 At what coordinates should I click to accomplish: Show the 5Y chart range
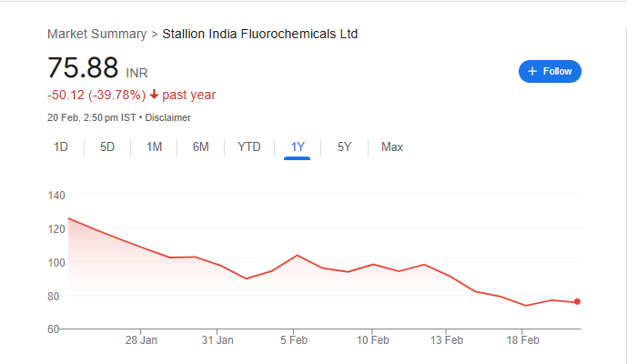pyautogui.click(x=344, y=147)
